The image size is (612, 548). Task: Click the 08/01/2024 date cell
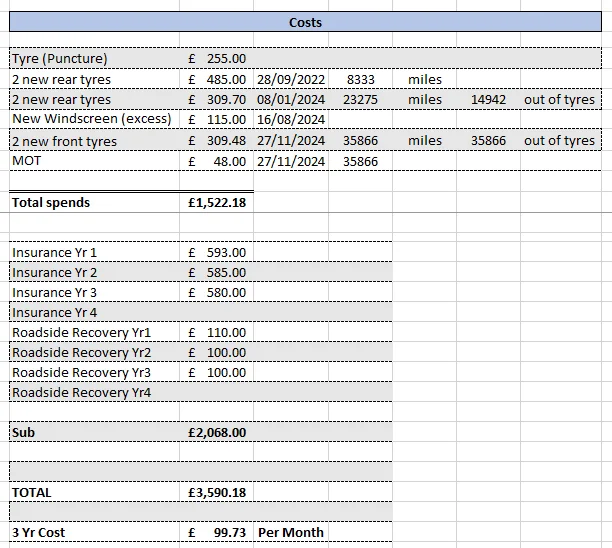(x=291, y=100)
